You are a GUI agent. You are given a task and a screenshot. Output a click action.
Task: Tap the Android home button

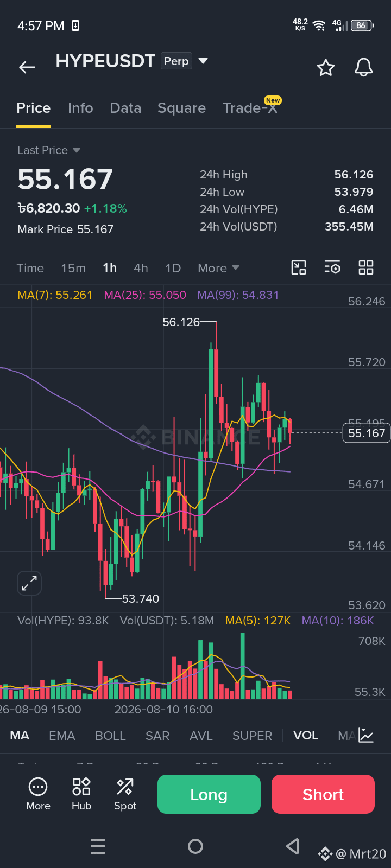pyautogui.click(x=195, y=846)
